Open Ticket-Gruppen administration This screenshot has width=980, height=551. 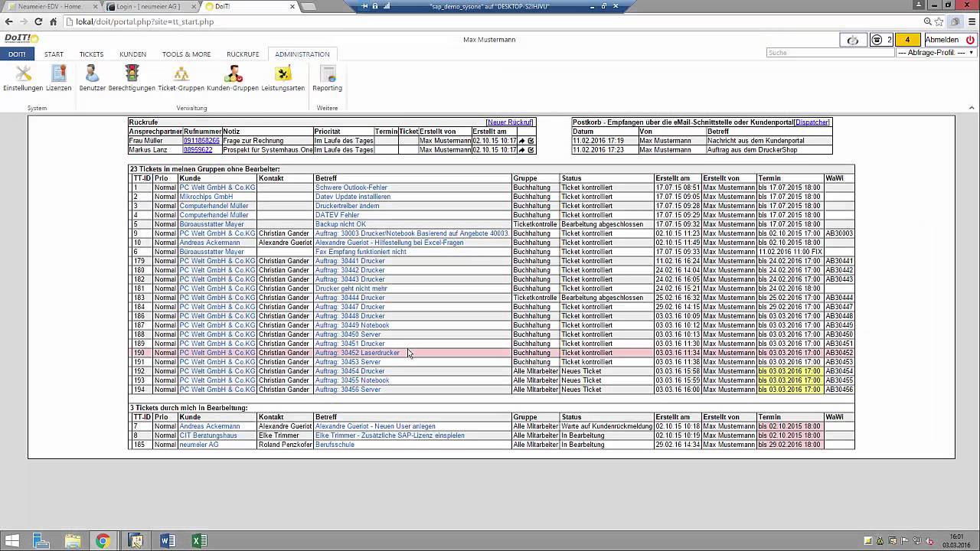181,75
